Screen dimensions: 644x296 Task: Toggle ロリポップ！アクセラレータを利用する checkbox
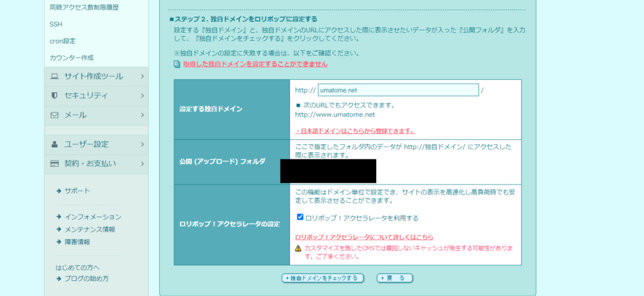pos(300,217)
